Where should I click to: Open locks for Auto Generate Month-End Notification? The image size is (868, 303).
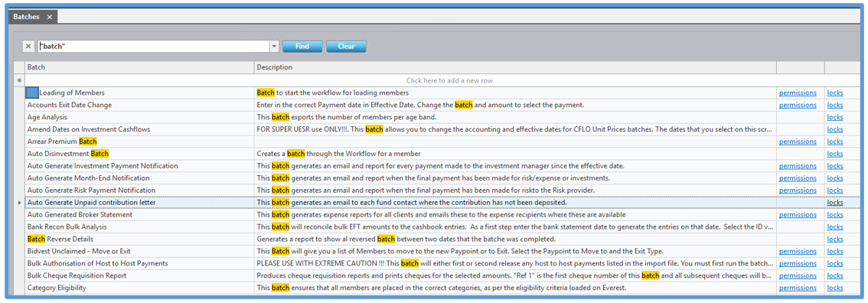pyautogui.click(x=835, y=178)
